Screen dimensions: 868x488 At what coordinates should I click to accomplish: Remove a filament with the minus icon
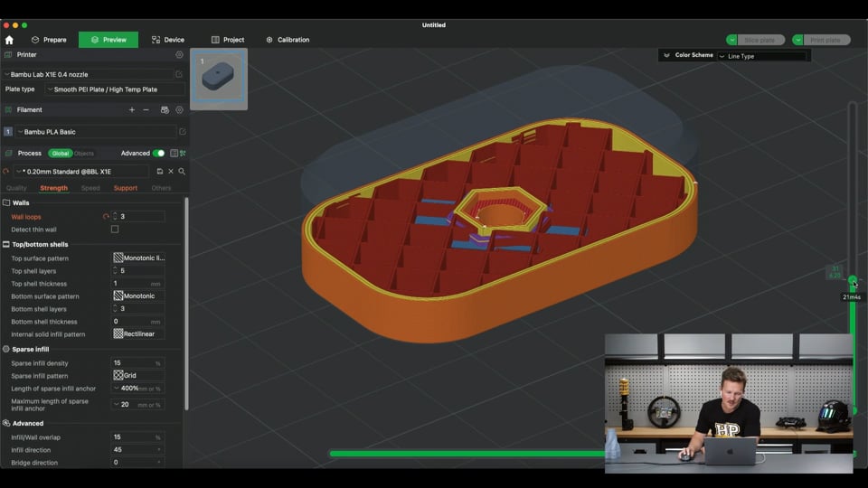(146, 110)
